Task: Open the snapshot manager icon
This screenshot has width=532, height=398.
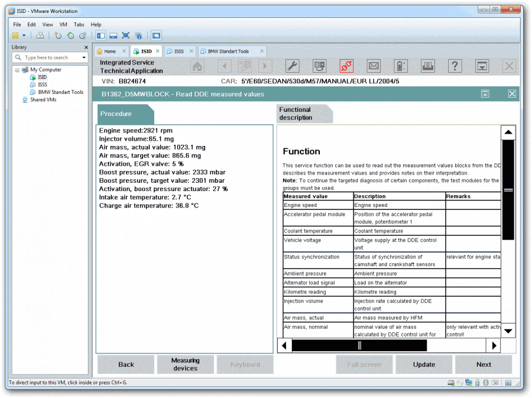Action: coord(82,35)
